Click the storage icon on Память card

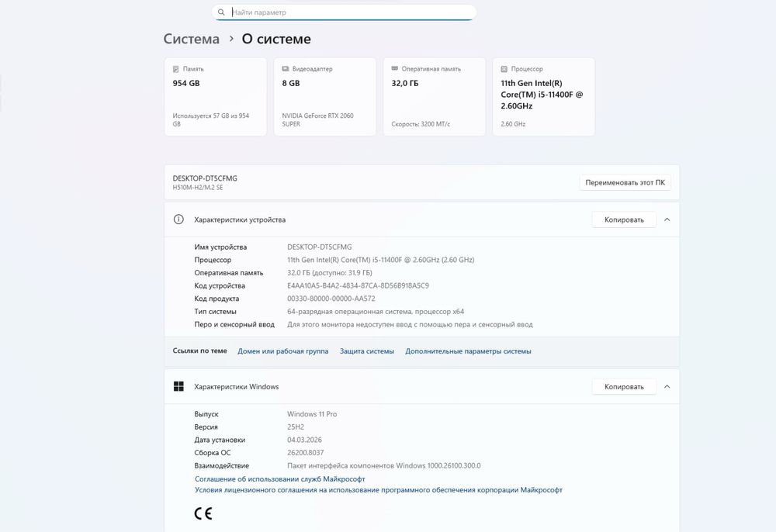[x=175, y=69]
